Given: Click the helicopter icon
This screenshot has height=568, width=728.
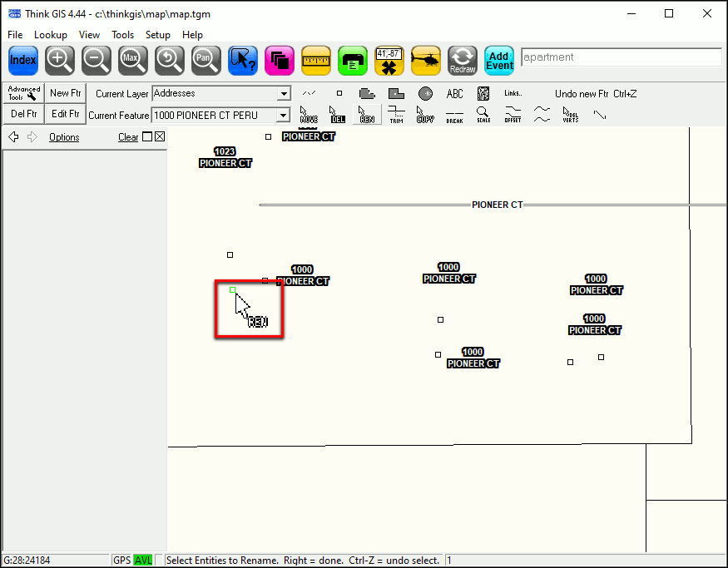Looking at the screenshot, I should [426, 60].
